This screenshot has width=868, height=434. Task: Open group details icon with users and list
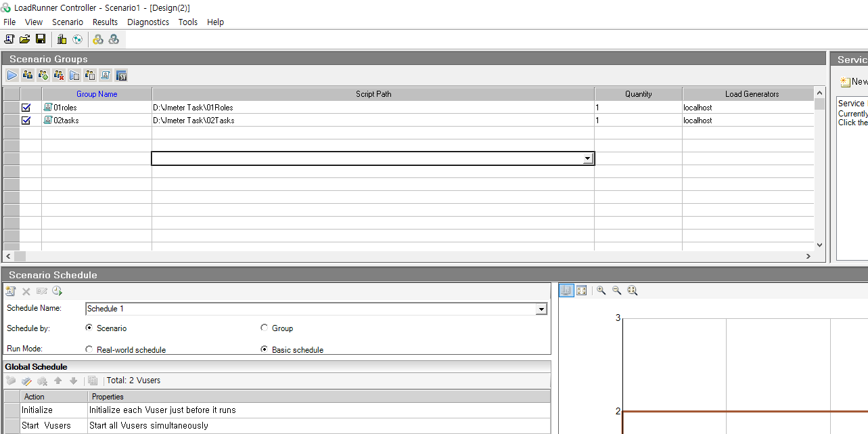click(x=90, y=75)
